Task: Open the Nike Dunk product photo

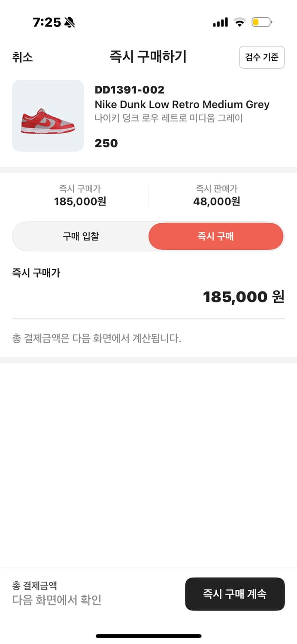Action: (48, 116)
